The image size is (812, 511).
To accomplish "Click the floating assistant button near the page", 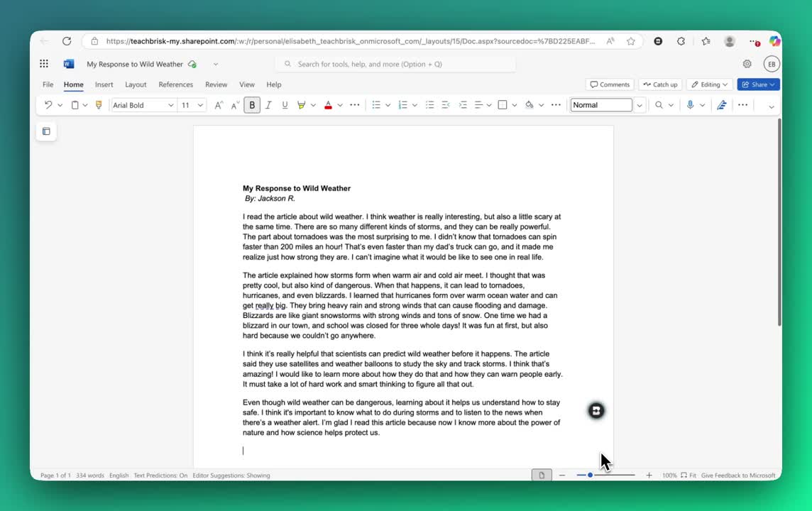I will tap(596, 410).
